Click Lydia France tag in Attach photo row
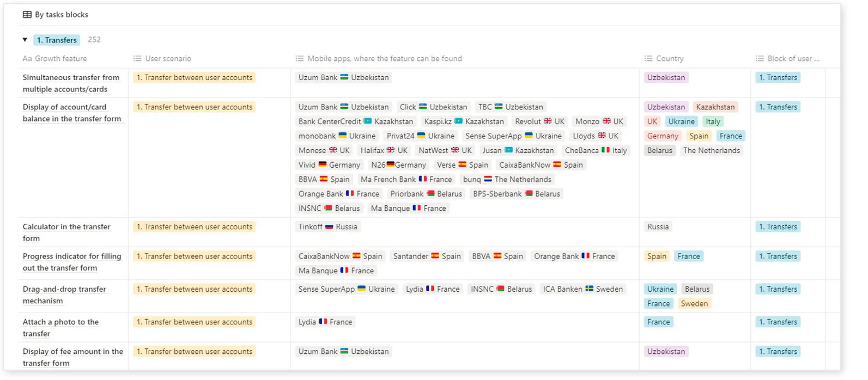This screenshot has height=380, width=868. click(x=325, y=322)
